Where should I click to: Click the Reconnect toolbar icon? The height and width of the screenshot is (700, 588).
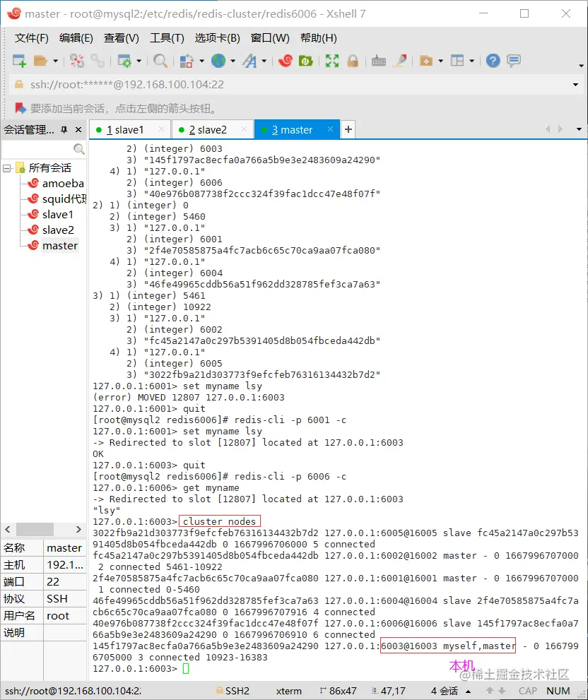coord(76,60)
